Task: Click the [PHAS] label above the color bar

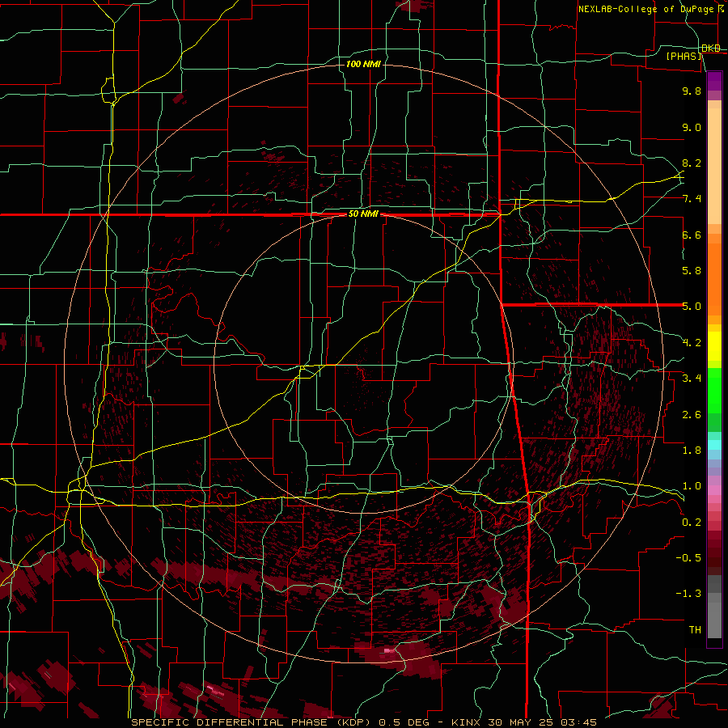Action: coord(684,57)
